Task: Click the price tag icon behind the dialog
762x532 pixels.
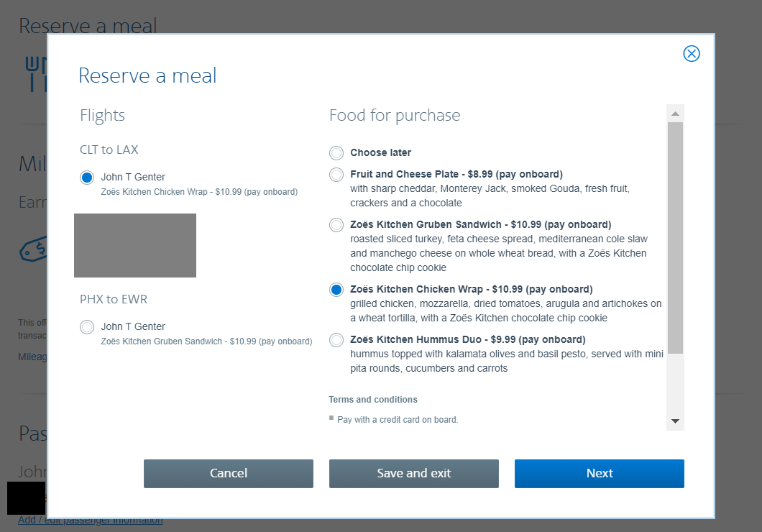Action: point(32,249)
